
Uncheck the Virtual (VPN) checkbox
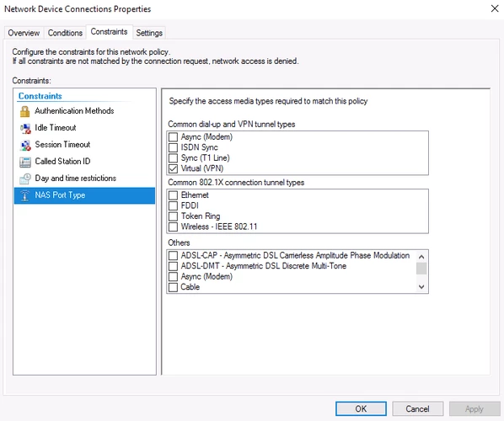(x=173, y=168)
